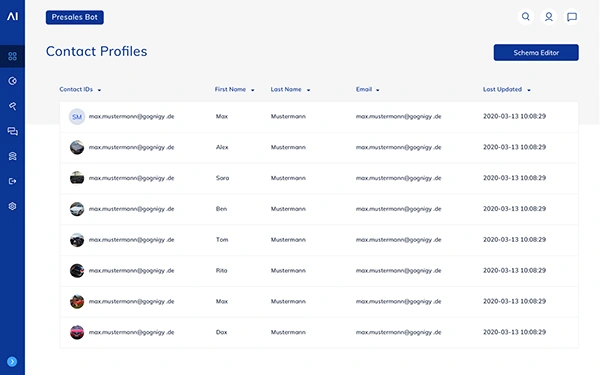Screen dimensions: 600x375
Task: Open the user profile icon
Action: [x=549, y=17]
